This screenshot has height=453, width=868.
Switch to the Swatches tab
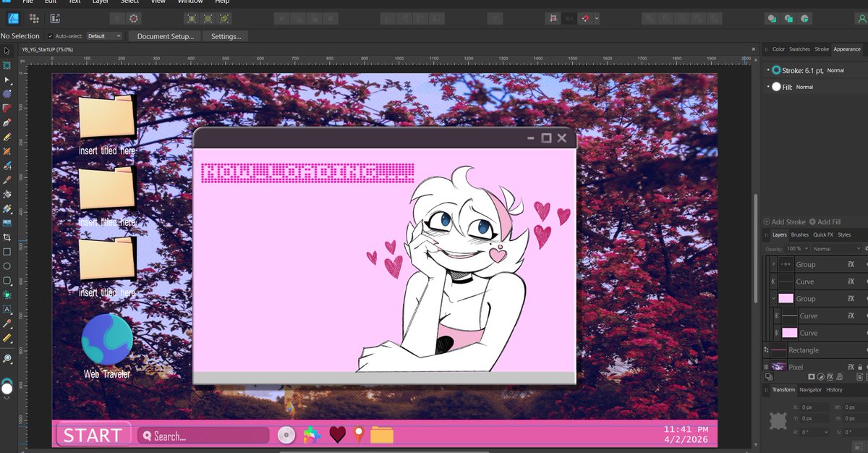coord(799,49)
